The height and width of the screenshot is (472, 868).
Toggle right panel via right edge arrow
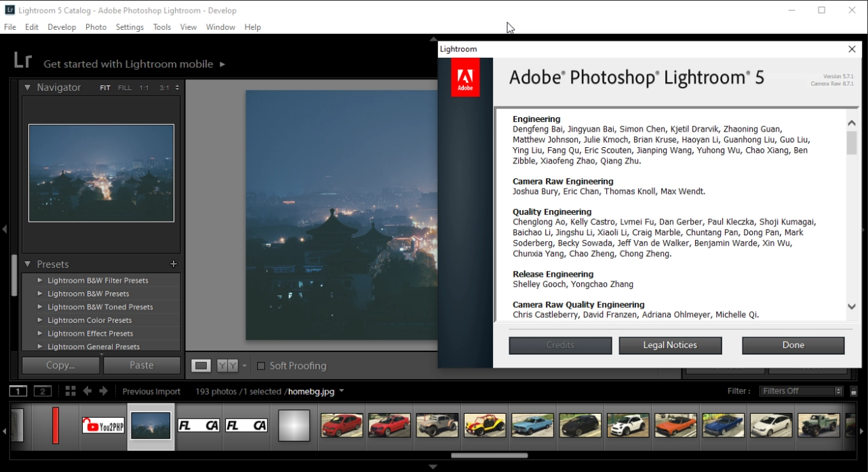click(864, 230)
